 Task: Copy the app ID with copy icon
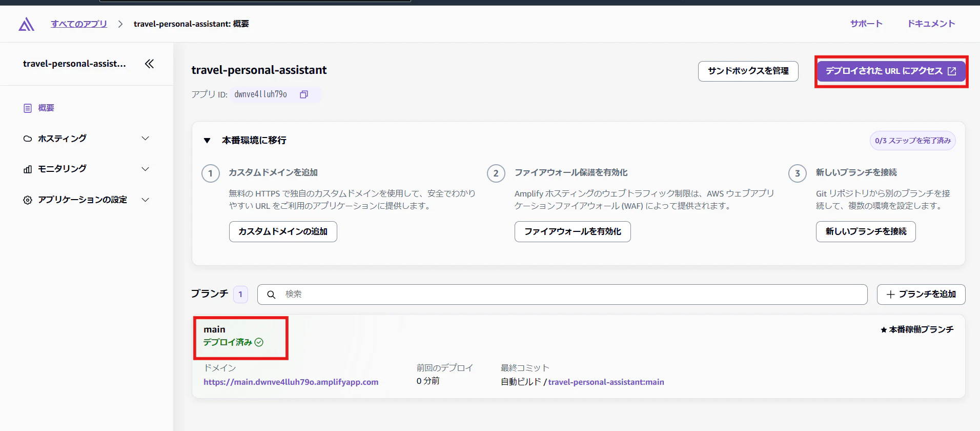point(304,94)
